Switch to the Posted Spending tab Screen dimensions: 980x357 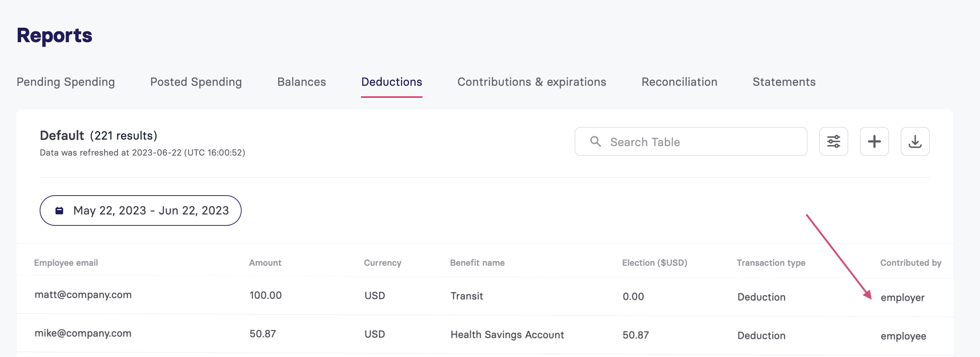click(x=196, y=82)
